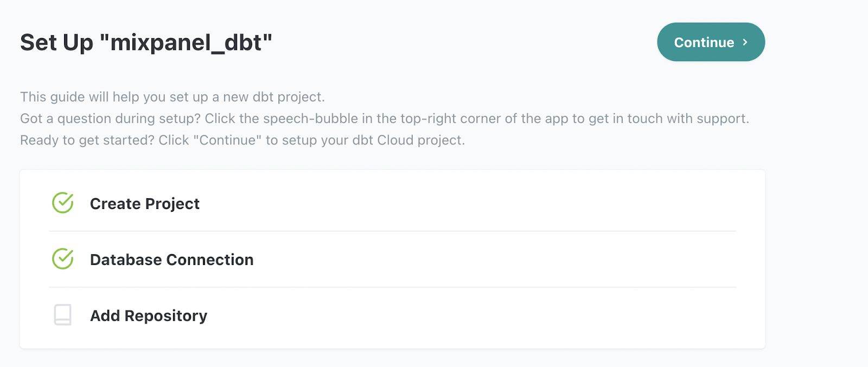The height and width of the screenshot is (367, 868).
Task: Click divider between Database Connection and Add Repository
Action: 392,287
